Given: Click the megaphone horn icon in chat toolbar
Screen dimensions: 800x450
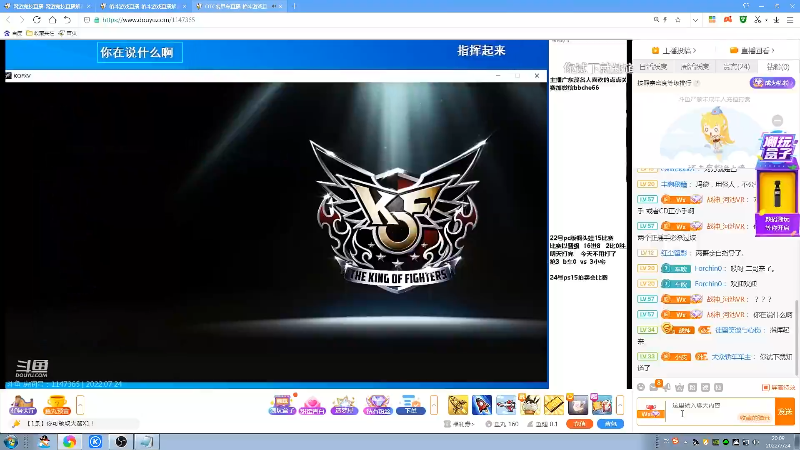Looking at the screenshot, I should click(x=667, y=388).
